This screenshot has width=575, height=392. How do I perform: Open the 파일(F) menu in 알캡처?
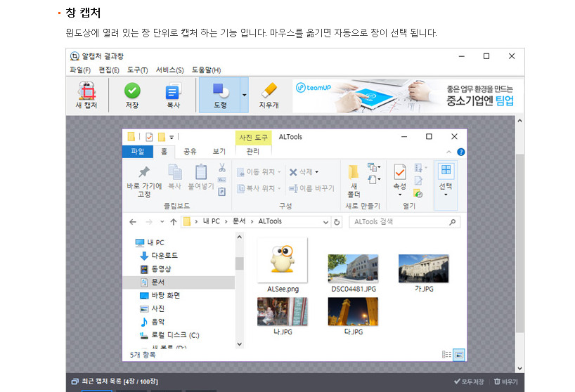tap(80, 70)
